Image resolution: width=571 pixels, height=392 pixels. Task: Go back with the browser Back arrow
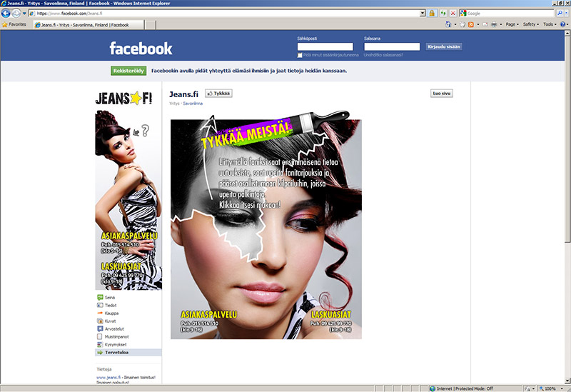pyautogui.click(x=6, y=14)
